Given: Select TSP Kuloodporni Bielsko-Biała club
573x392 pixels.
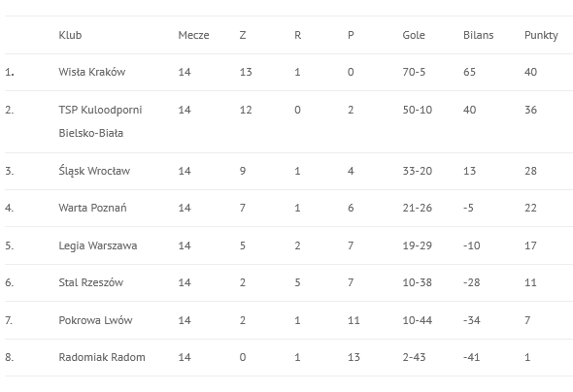Looking at the screenshot, I should (100, 121).
